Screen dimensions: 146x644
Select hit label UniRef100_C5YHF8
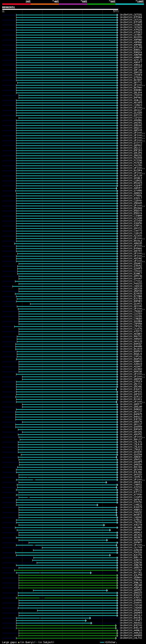pyautogui.click(x=131, y=75)
